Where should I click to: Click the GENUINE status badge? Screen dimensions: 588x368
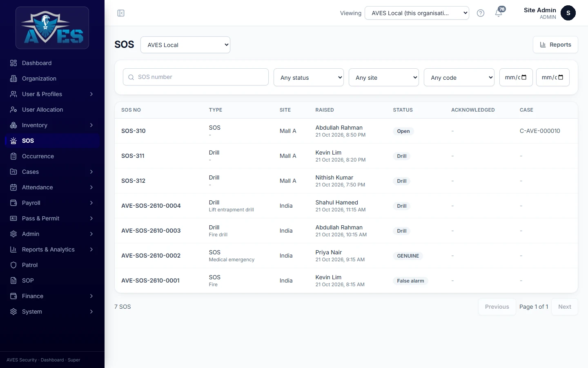click(x=408, y=256)
